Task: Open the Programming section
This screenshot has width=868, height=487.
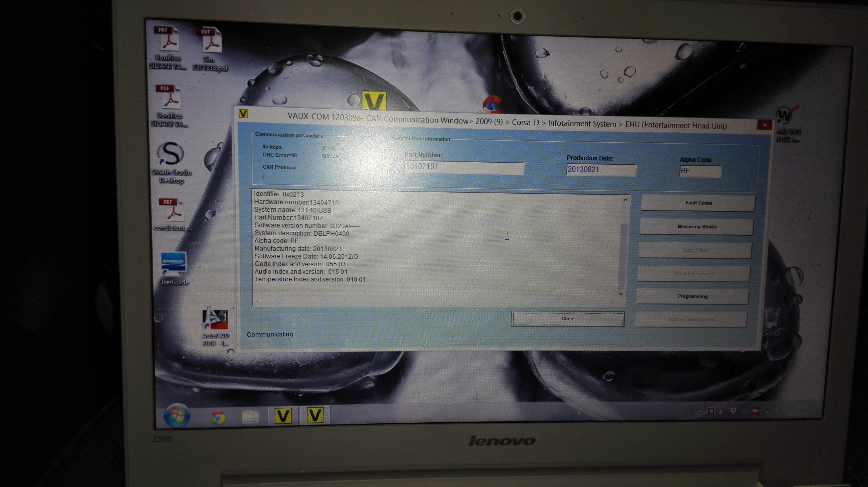Action: click(x=693, y=296)
